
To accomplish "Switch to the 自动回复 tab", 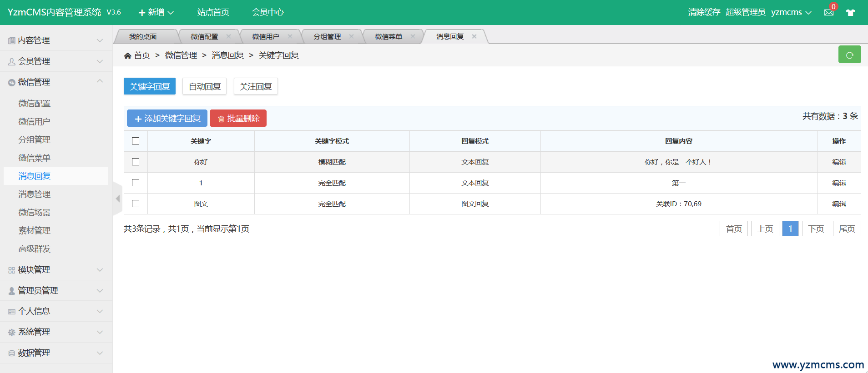I will [x=204, y=86].
